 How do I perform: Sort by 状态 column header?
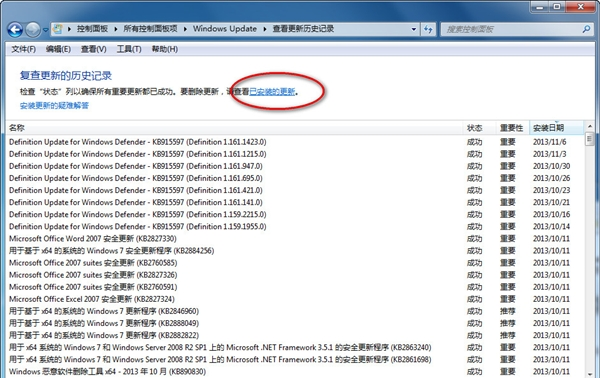[x=479, y=128]
